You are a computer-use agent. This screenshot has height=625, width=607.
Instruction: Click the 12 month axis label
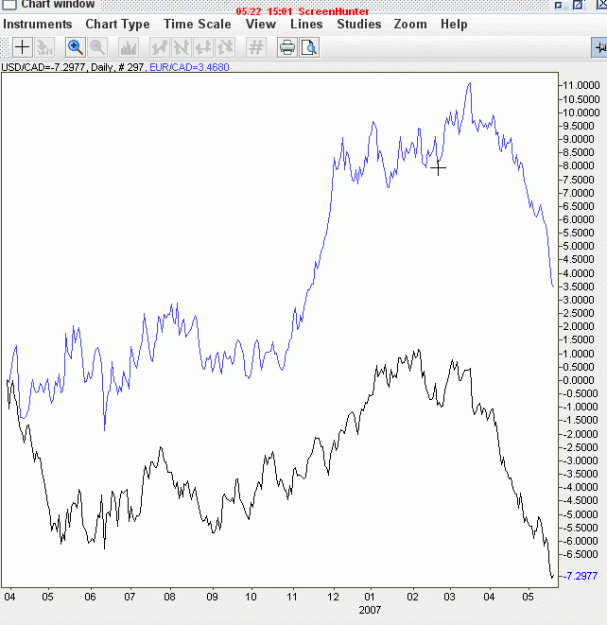point(333,597)
